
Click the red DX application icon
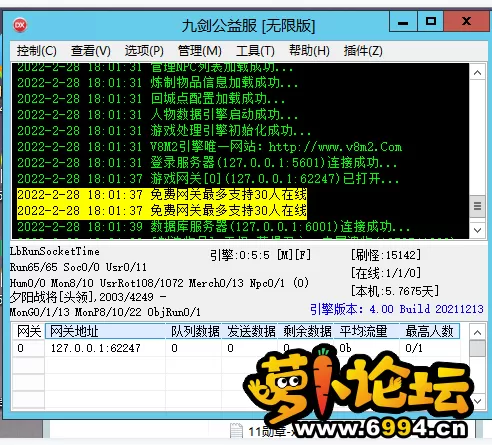click(20, 25)
